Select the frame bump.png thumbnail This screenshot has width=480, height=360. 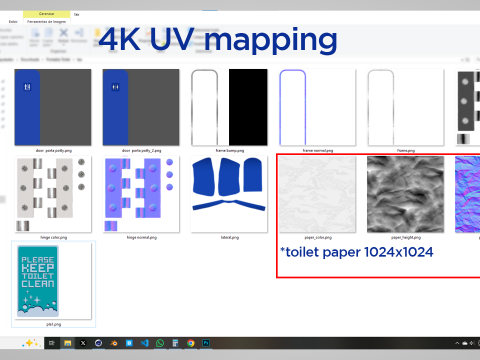tap(229, 107)
